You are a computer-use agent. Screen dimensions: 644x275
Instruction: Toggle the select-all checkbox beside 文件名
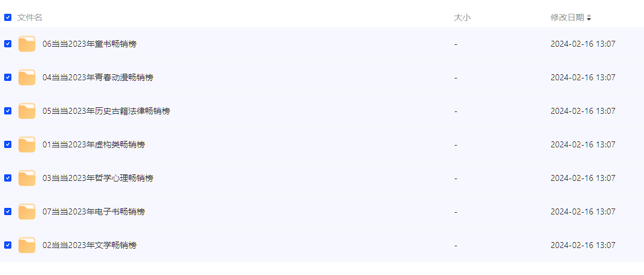click(x=8, y=17)
